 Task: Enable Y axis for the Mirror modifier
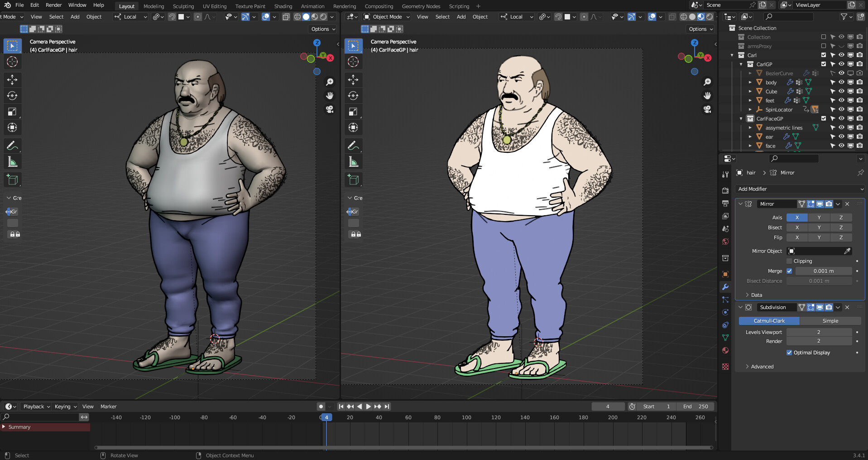(x=819, y=218)
